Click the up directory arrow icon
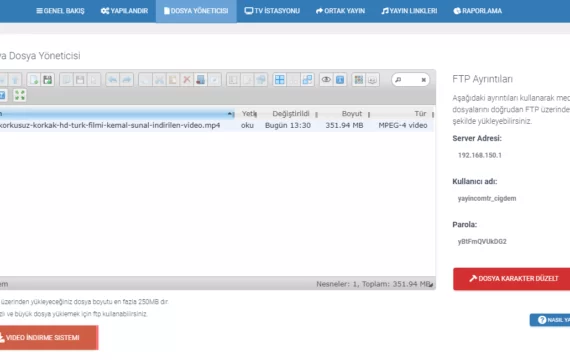The width and height of the screenshot is (570, 360). point(15,80)
